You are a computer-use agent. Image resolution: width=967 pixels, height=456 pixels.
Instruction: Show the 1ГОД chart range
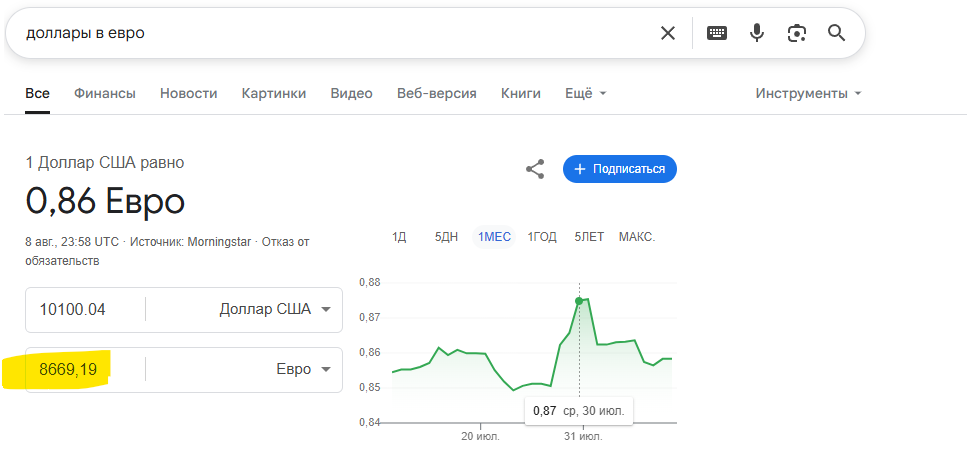click(x=542, y=237)
